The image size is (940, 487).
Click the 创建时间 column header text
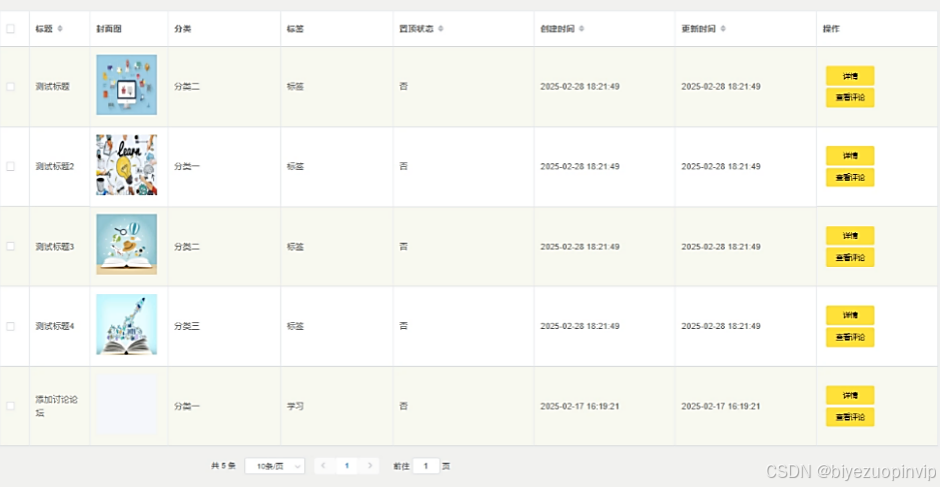(x=558, y=29)
